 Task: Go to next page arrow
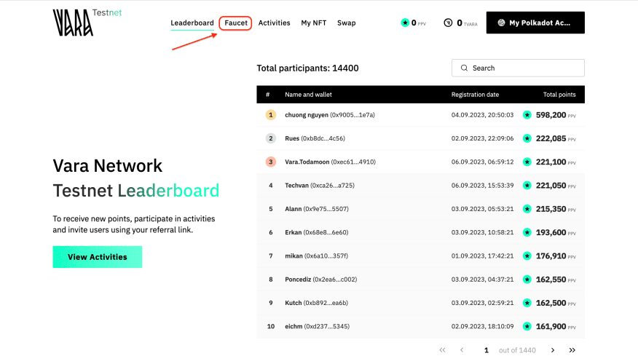pos(553,350)
